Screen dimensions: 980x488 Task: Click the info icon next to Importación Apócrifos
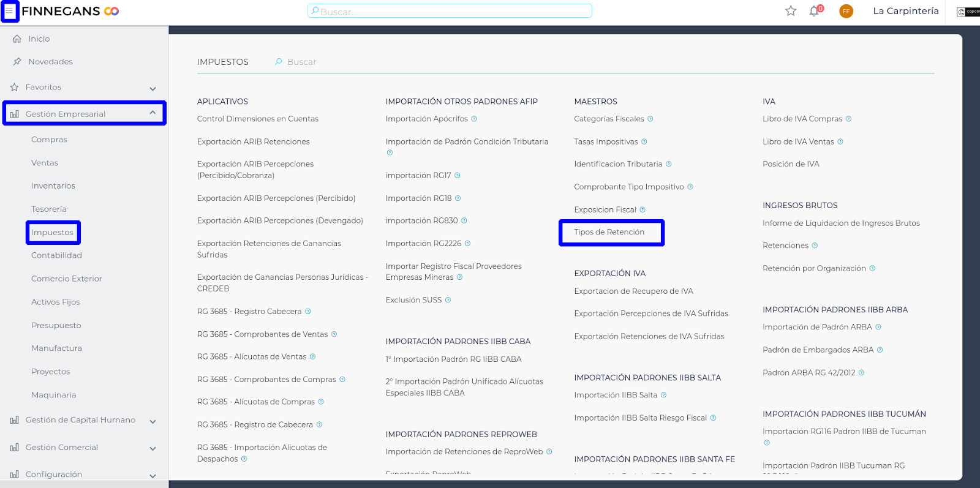[474, 119]
